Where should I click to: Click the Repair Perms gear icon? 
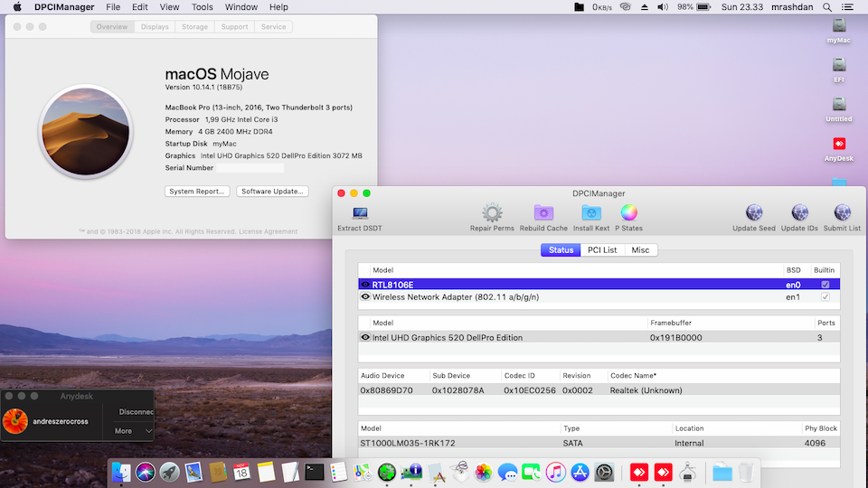click(492, 214)
